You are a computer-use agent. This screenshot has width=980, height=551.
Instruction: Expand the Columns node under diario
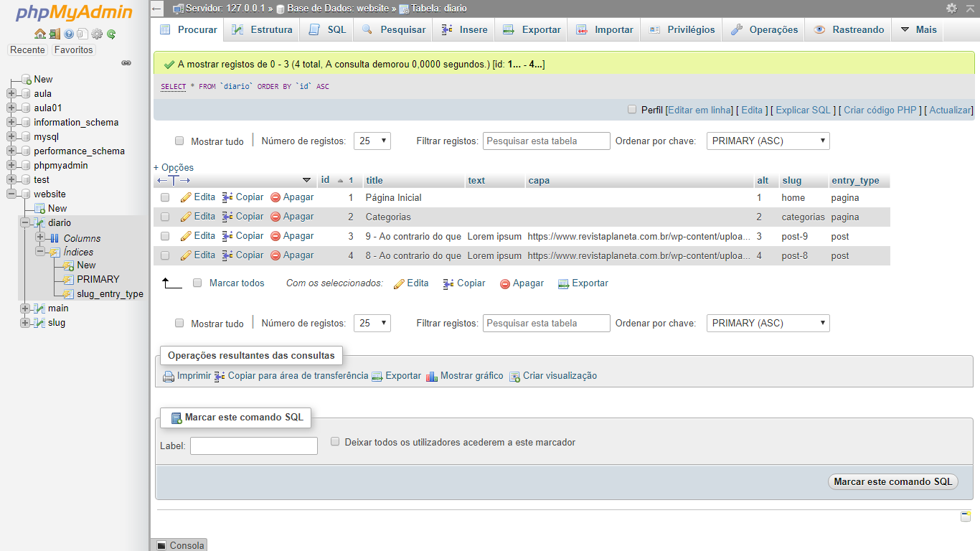click(x=40, y=237)
